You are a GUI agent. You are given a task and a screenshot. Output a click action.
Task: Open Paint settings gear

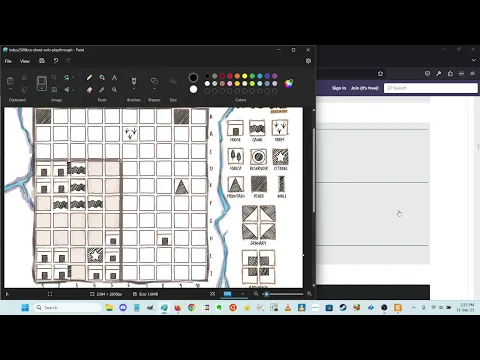[308, 61]
